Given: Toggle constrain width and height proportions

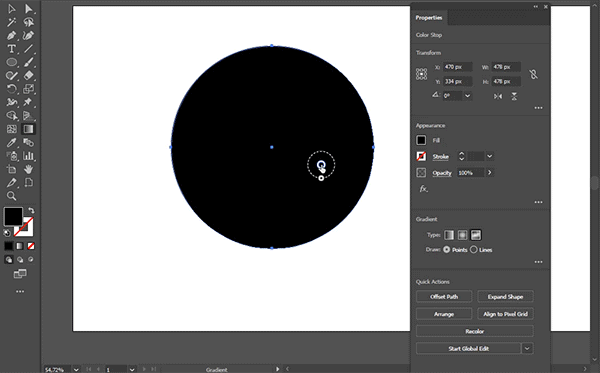Looking at the screenshot, I should click(x=533, y=74).
